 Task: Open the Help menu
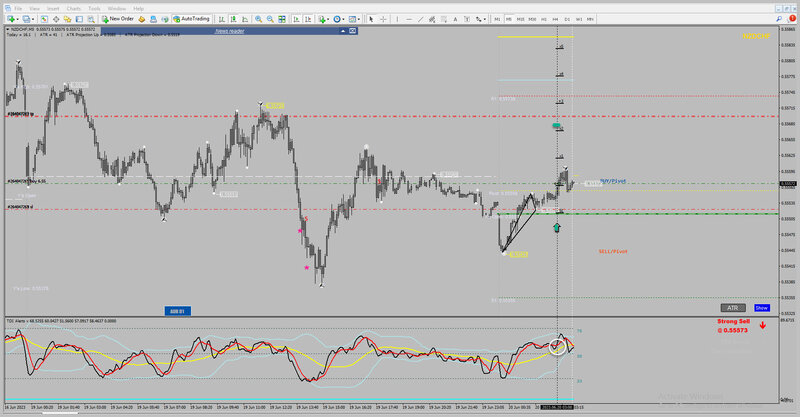138,9
